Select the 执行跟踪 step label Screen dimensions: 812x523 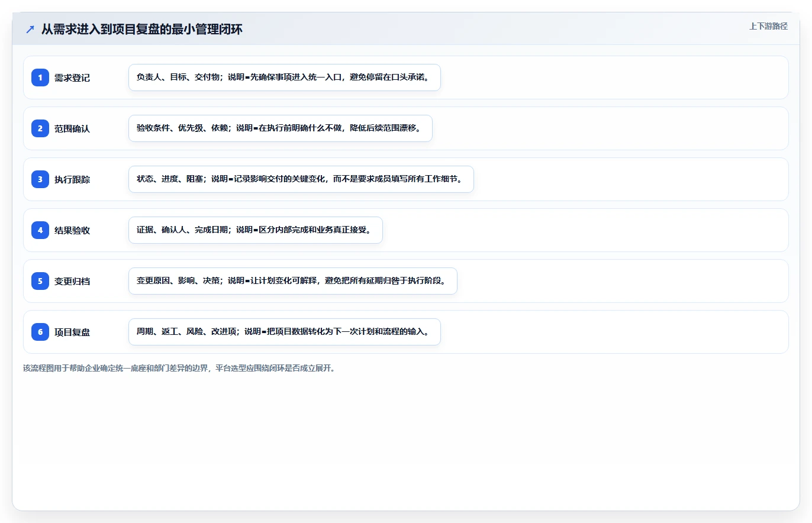(72, 179)
